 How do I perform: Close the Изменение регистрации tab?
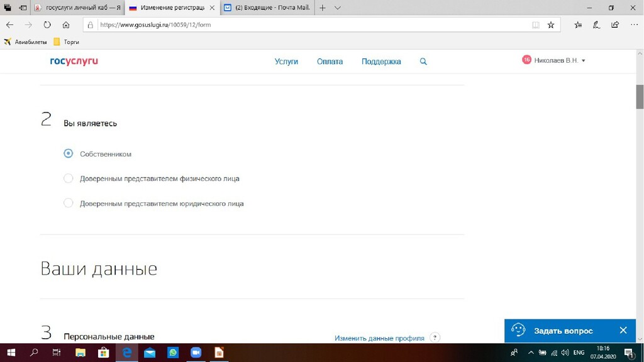tap(212, 8)
